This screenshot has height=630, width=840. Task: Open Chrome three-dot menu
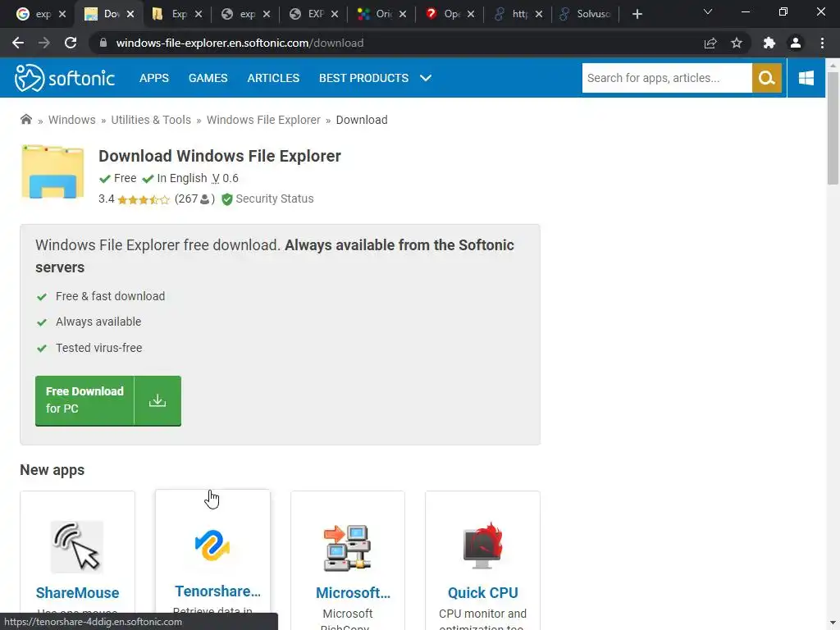[822, 43]
